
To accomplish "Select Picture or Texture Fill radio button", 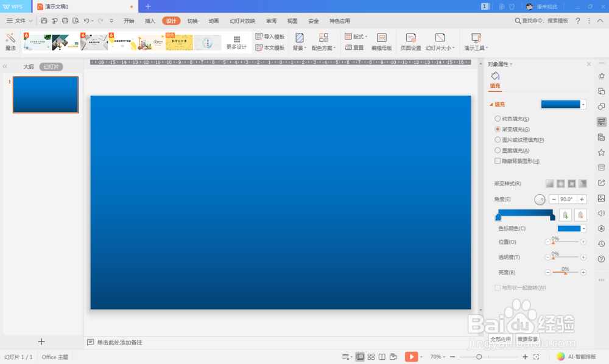I will (497, 139).
